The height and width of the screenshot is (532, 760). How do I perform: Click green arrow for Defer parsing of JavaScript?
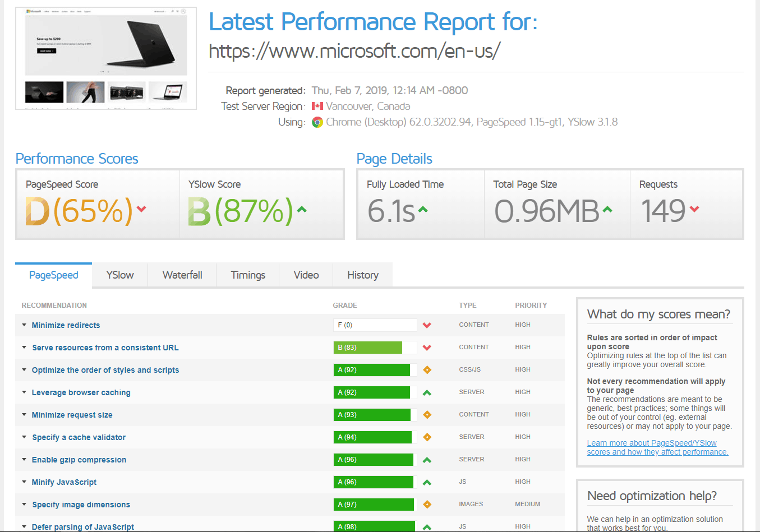click(x=427, y=527)
